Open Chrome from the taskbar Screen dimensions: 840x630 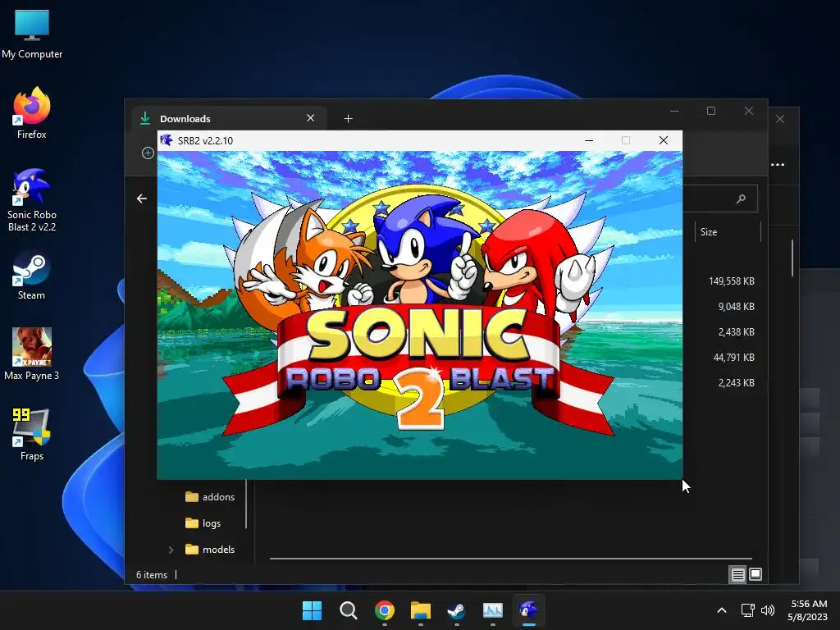[x=385, y=610]
